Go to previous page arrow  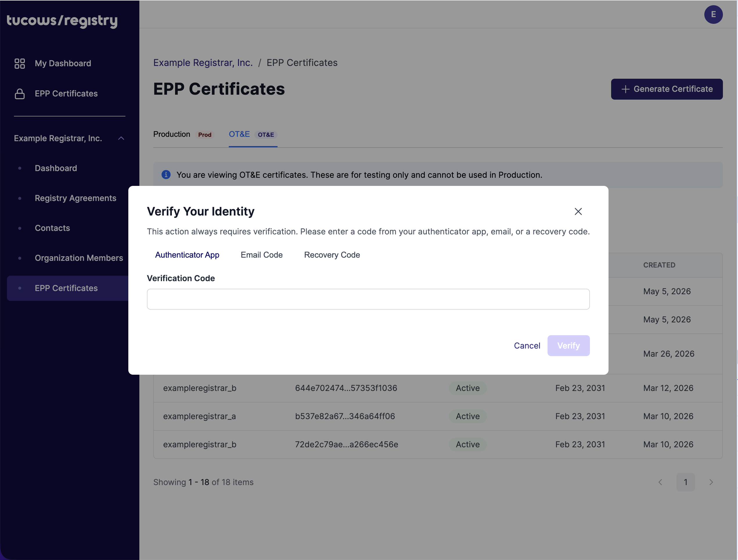[660, 482]
